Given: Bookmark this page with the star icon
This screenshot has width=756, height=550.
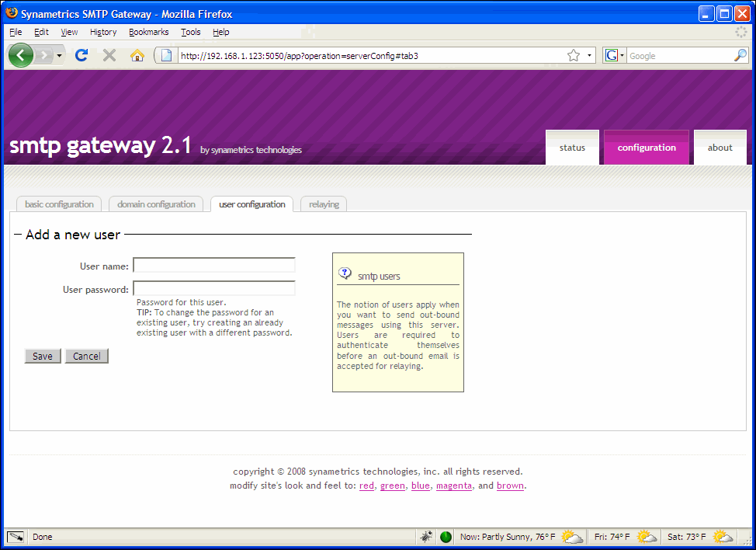Looking at the screenshot, I should click(574, 55).
